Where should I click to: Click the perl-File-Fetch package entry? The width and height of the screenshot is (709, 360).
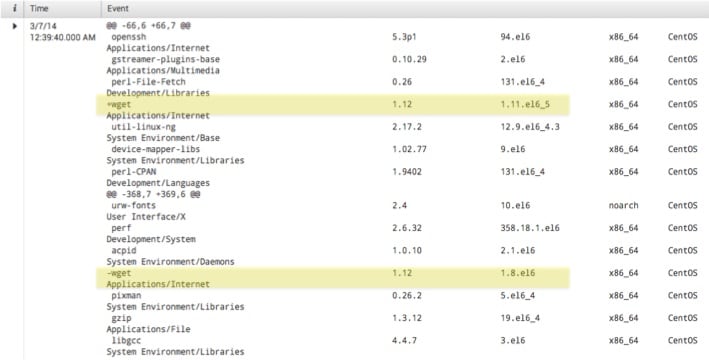(148, 82)
